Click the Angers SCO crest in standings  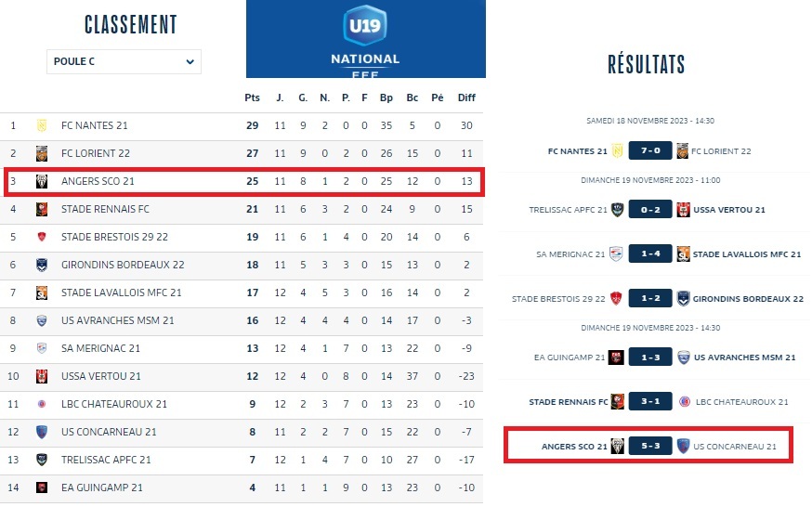tap(42, 182)
